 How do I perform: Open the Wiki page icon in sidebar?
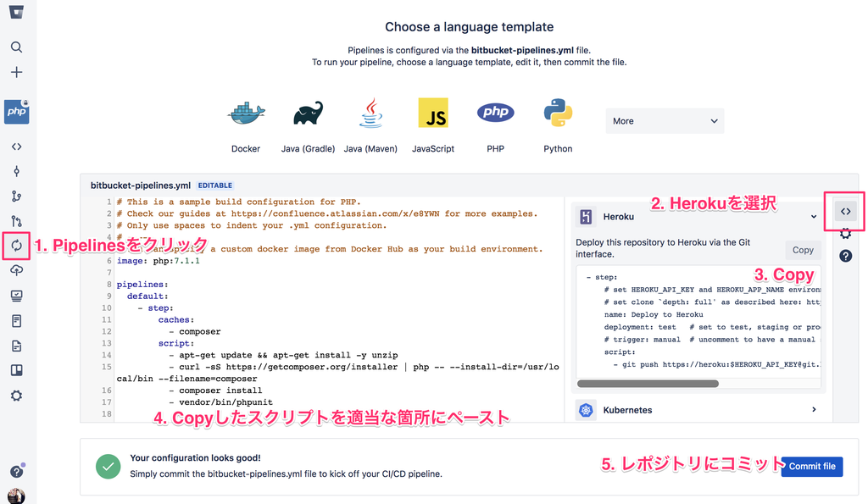point(17,321)
